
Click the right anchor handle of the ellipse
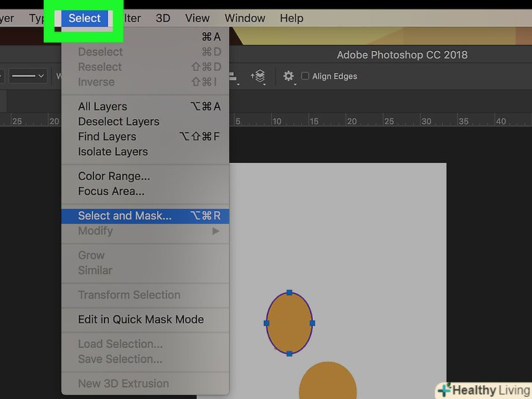point(312,322)
